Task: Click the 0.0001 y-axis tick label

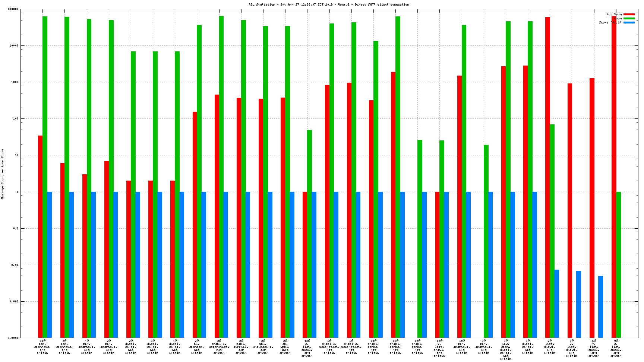Action: point(13,338)
